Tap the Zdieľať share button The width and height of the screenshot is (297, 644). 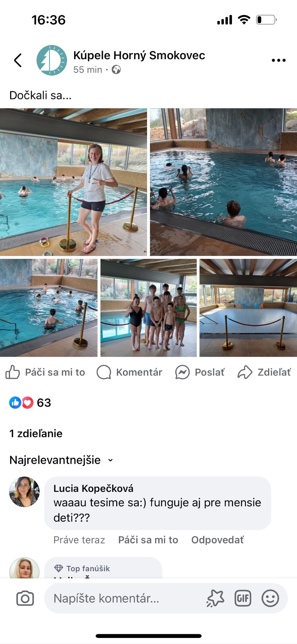pos(264,372)
